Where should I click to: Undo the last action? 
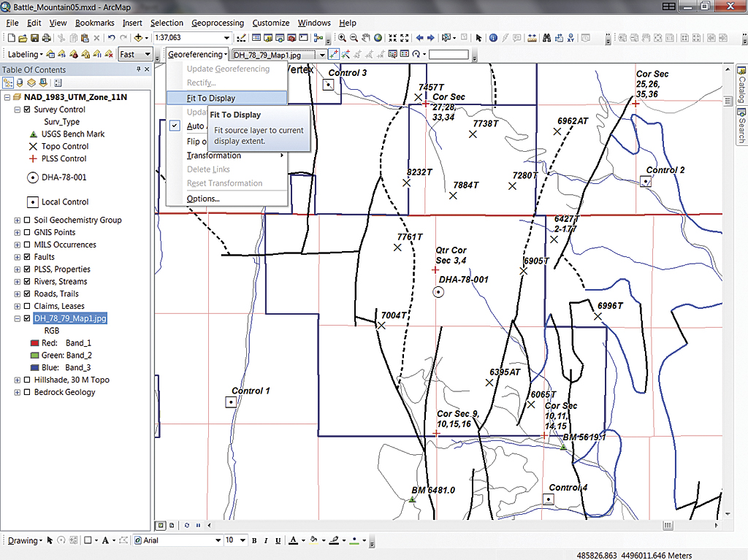click(x=111, y=38)
